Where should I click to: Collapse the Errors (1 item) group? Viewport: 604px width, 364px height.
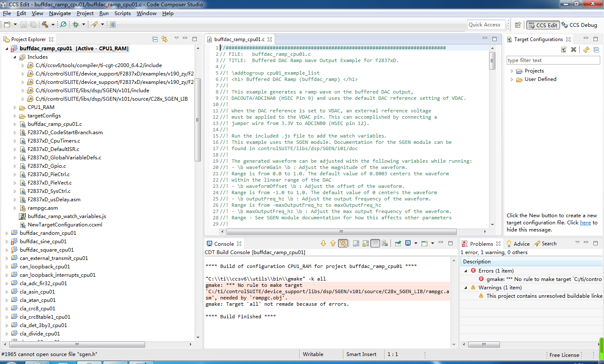[x=466, y=271]
